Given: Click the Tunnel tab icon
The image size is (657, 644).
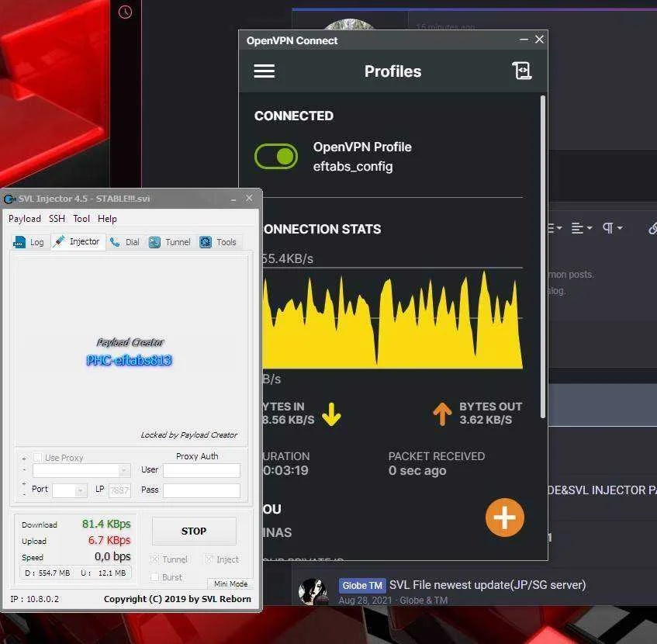Looking at the screenshot, I should [154, 242].
